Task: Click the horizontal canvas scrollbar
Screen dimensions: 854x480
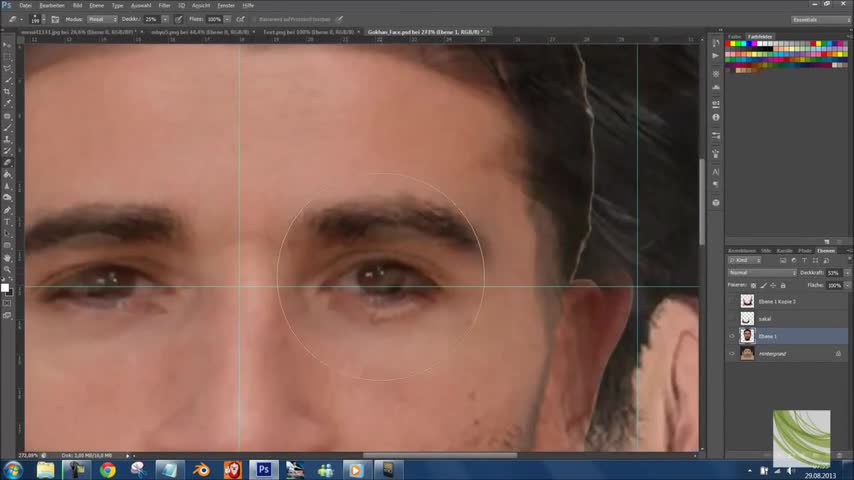Action: point(440,455)
